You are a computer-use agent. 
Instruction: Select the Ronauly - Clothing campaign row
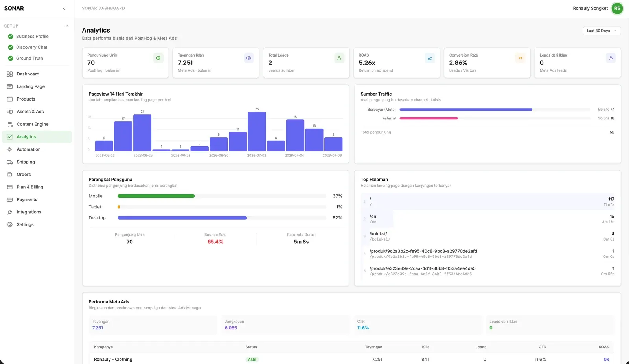(351, 359)
